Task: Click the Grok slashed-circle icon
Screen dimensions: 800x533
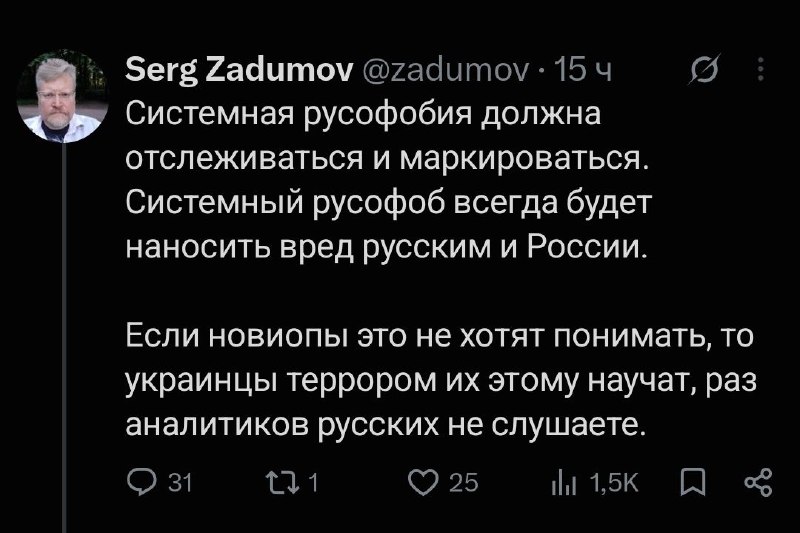Action: click(x=704, y=69)
